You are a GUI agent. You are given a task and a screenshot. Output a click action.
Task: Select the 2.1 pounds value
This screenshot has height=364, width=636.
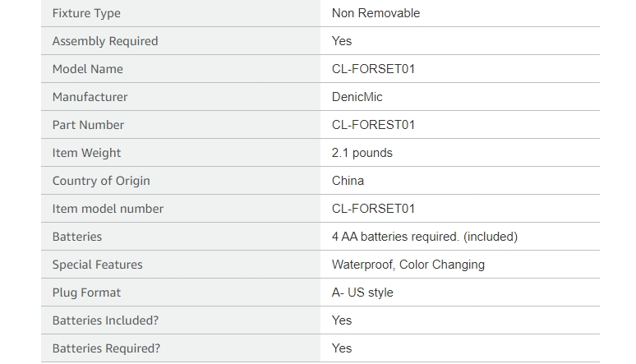pyautogui.click(x=362, y=153)
